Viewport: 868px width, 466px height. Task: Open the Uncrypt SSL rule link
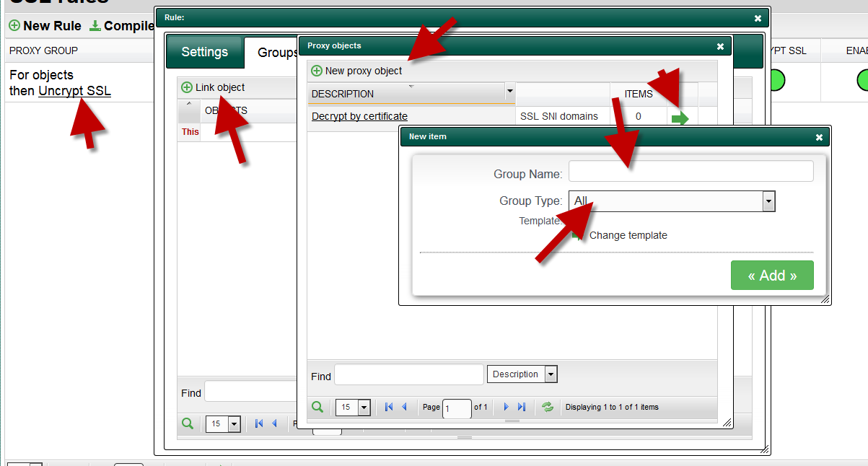(74, 92)
